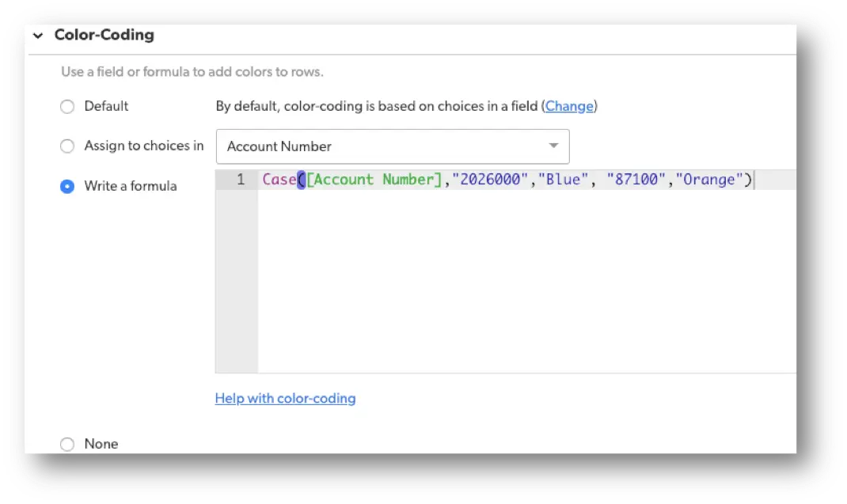Viewport: 847px width, 504px height.
Task: Enable the Write a formula option
Action: click(x=67, y=186)
